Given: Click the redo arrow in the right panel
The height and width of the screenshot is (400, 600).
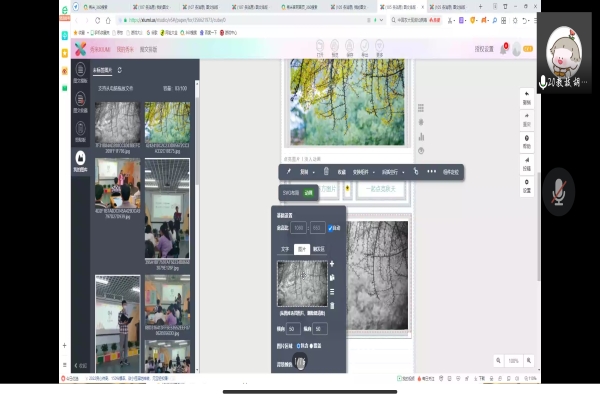Looking at the screenshot, I should point(526,122).
